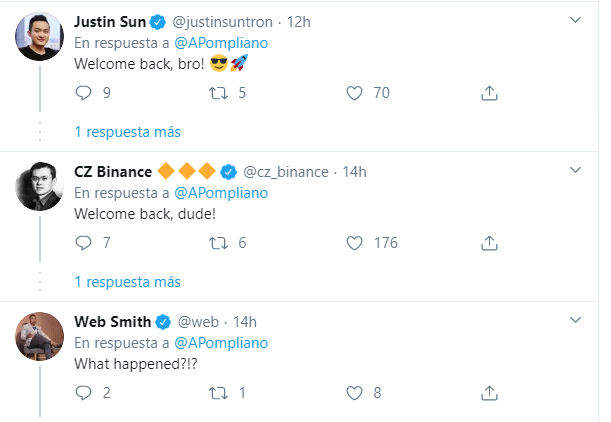Open more options on Justin Sun's tweet

tap(576, 19)
